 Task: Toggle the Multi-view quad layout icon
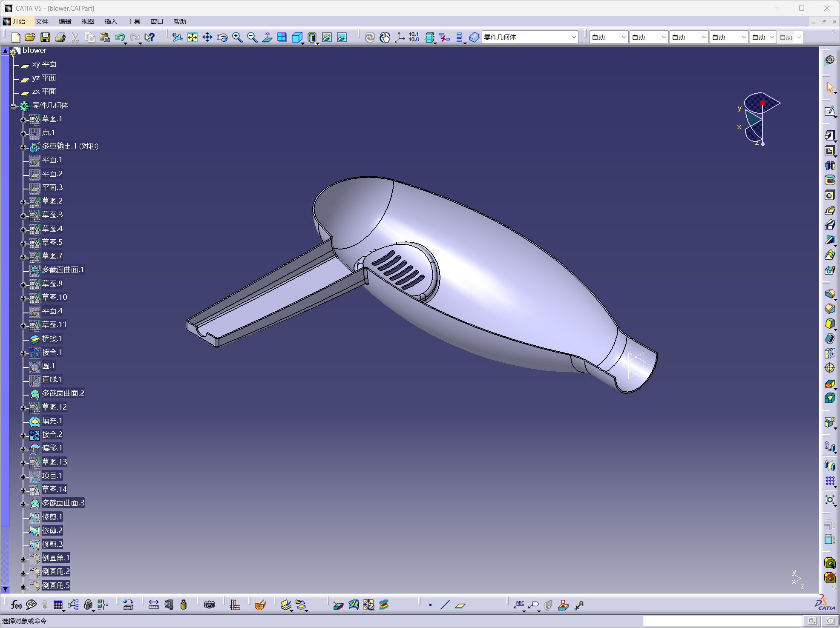click(x=282, y=37)
